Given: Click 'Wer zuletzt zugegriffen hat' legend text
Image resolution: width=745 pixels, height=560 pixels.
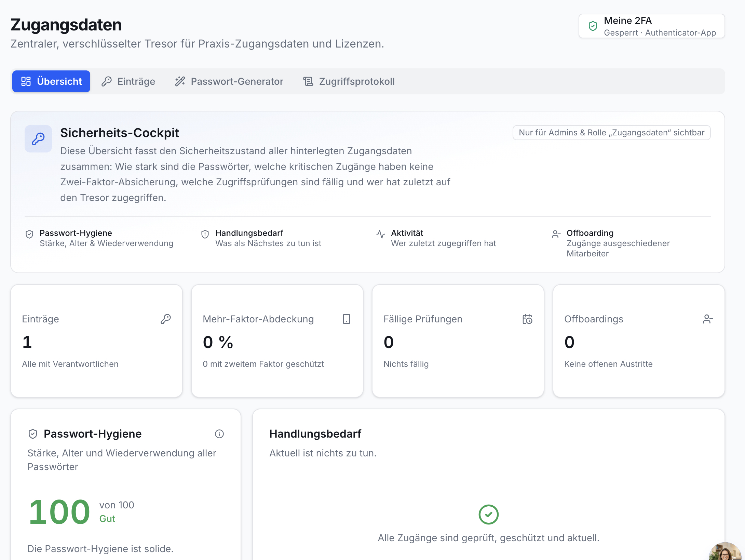Looking at the screenshot, I should coord(443,243).
